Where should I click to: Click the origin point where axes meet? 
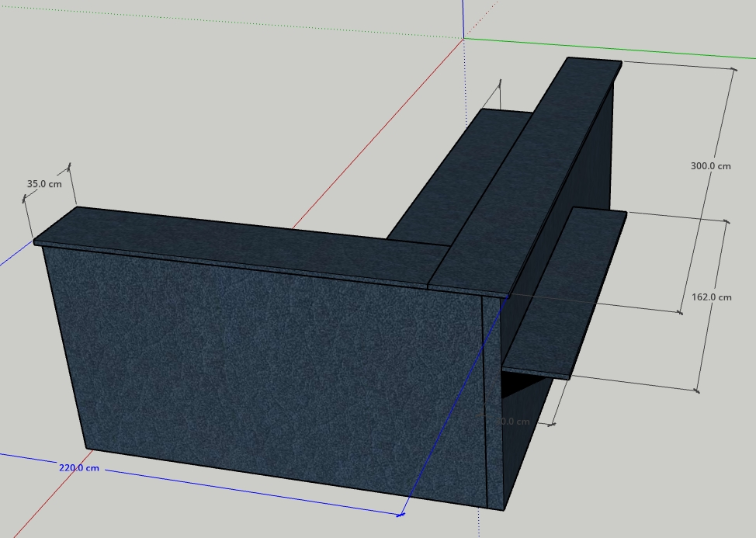click(464, 37)
